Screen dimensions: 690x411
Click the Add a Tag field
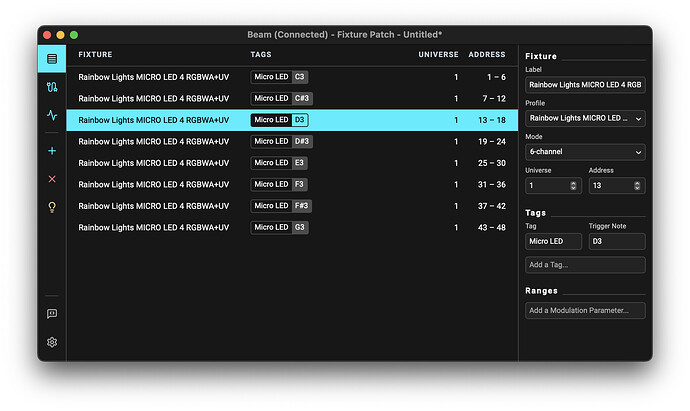pos(585,265)
